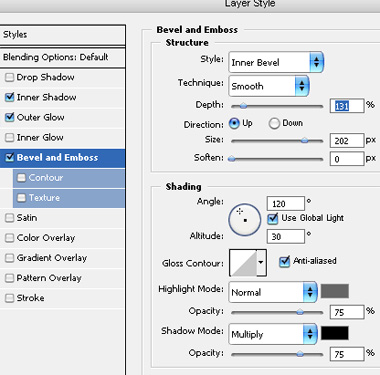Select the Up direction radio button

[x=234, y=123]
